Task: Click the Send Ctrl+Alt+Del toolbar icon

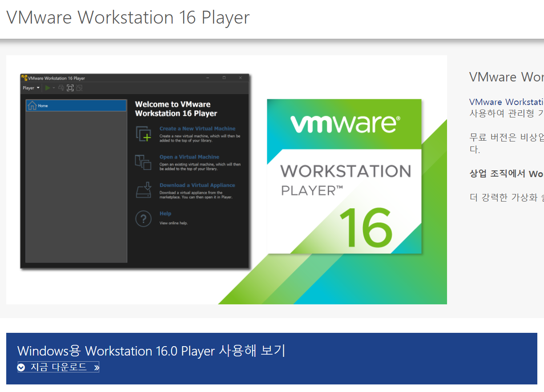Action: (61, 88)
